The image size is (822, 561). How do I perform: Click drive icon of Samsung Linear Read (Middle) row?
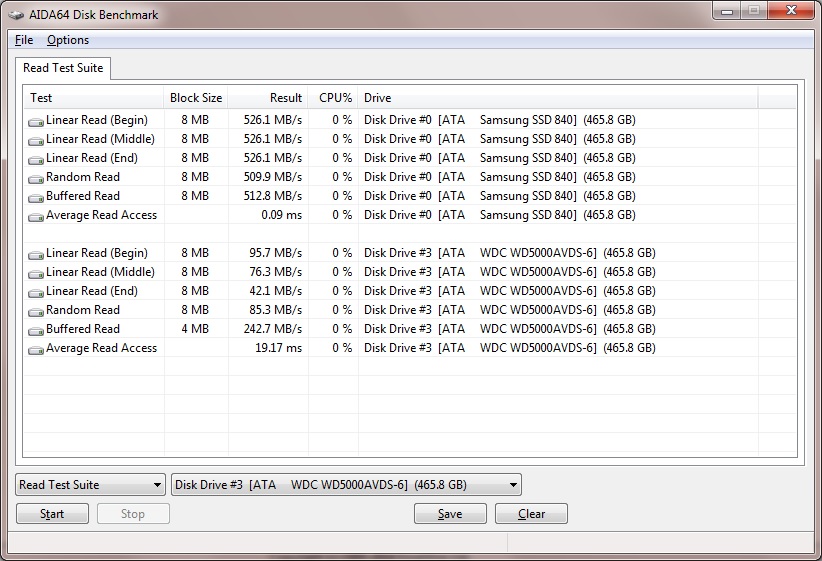click(36, 141)
